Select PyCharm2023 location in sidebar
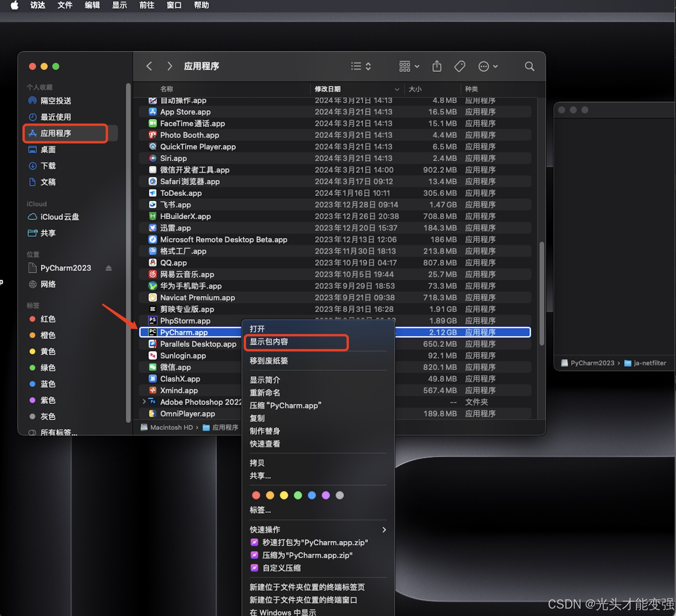 pyautogui.click(x=60, y=268)
